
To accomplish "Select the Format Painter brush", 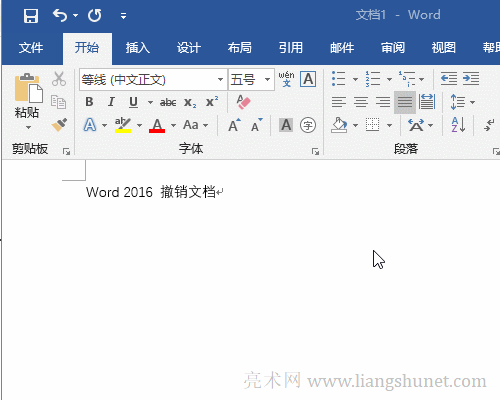I will 59,125.
